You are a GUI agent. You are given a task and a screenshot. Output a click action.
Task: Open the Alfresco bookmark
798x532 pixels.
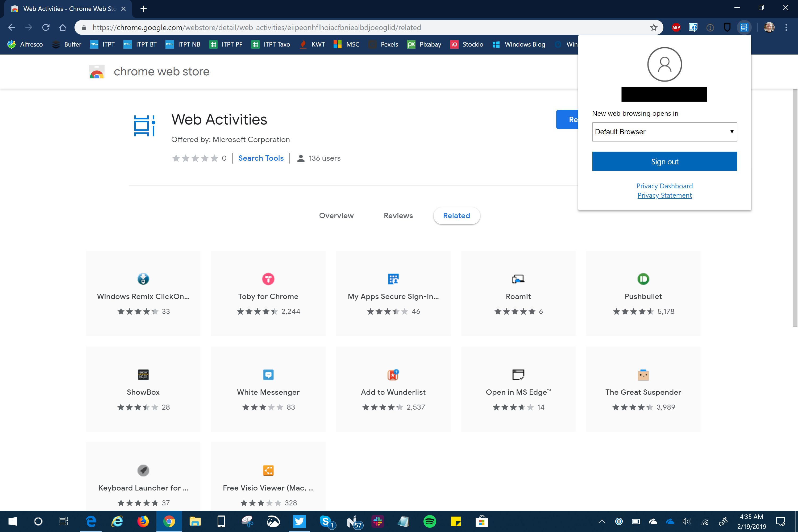click(x=25, y=44)
